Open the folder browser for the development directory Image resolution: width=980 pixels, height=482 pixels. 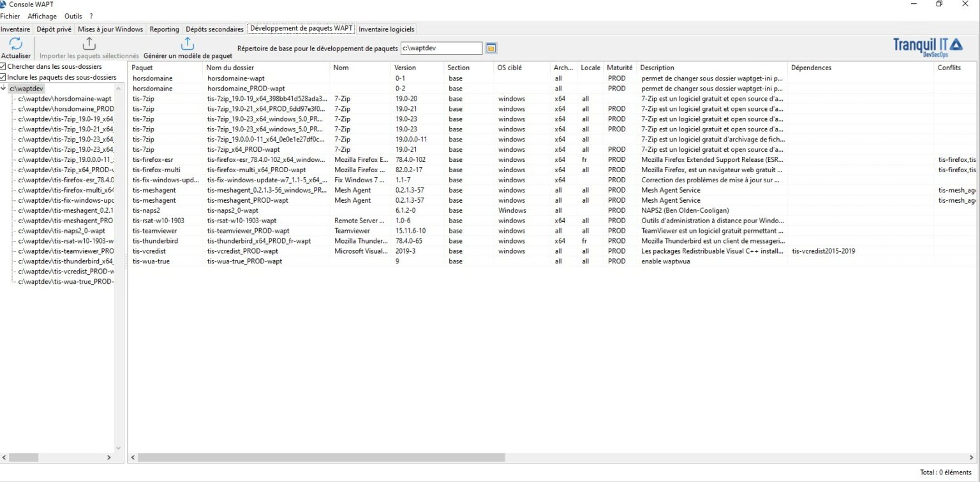[490, 48]
